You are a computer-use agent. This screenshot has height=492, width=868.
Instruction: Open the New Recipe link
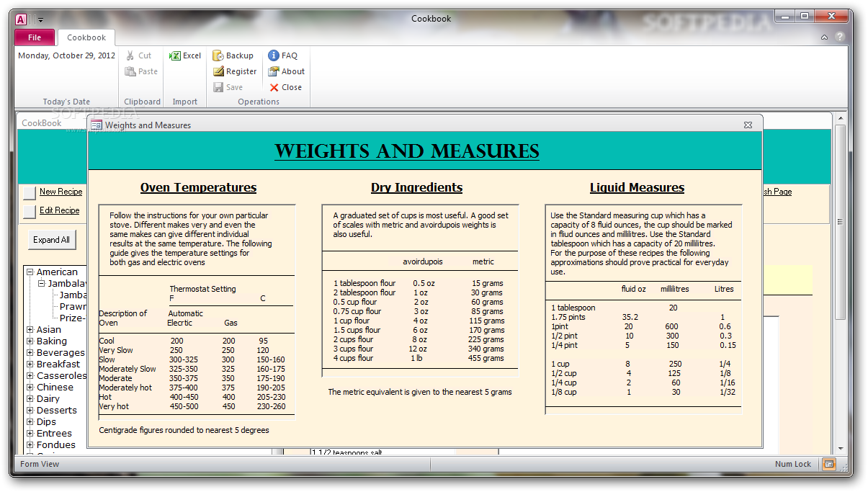tap(61, 192)
